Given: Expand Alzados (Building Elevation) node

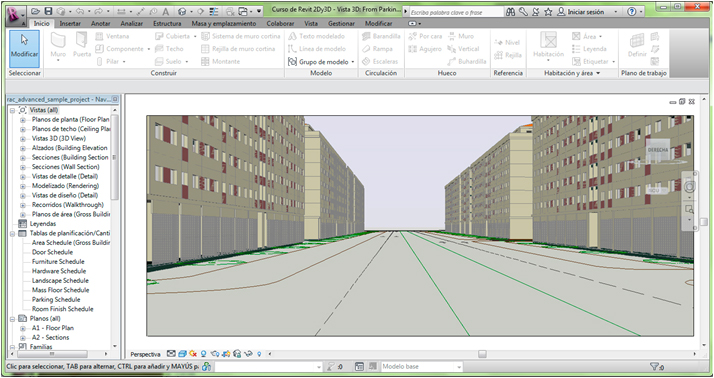Looking at the screenshot, I should coord(22,148).
